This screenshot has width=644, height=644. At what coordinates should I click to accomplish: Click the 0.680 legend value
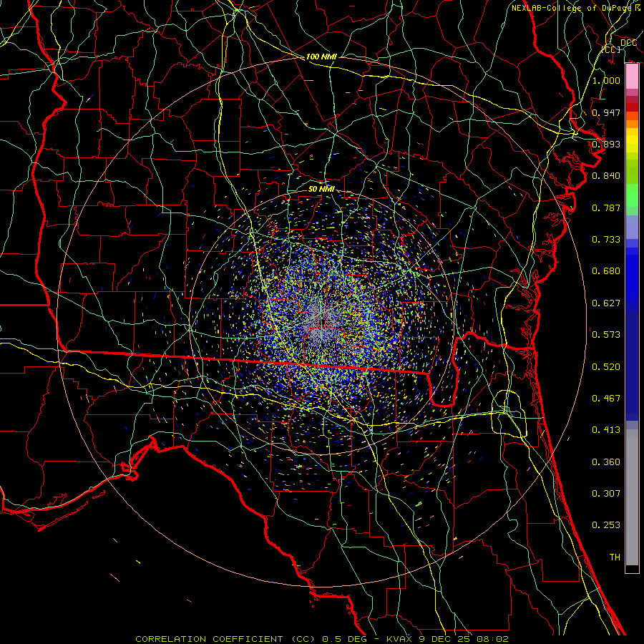click(x=606, y=271)
